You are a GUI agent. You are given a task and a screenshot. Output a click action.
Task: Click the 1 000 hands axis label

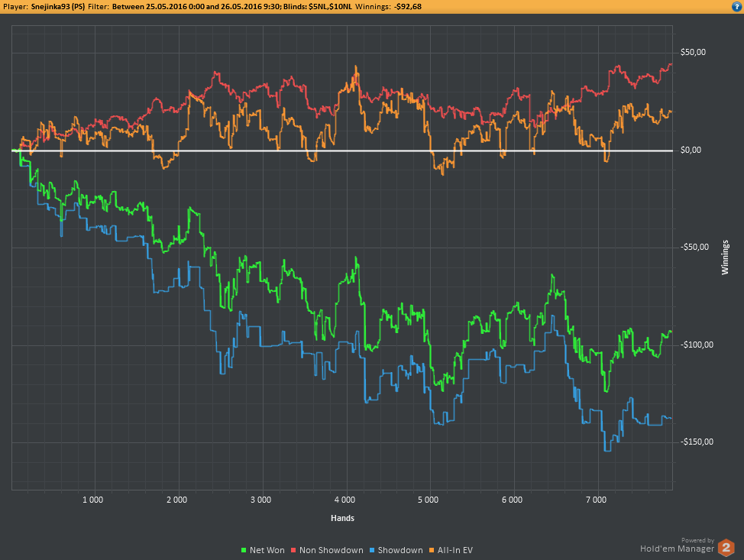92,500
